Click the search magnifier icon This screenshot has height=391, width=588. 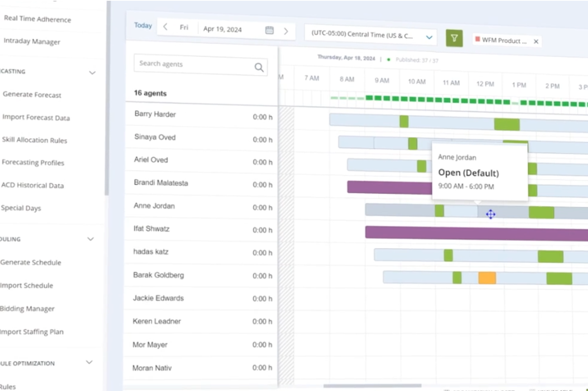point(259,67)
